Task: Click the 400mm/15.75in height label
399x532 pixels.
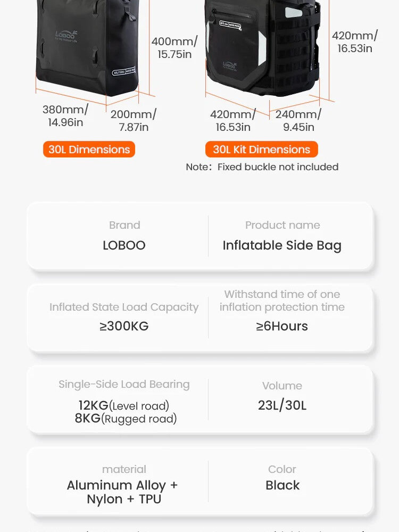Action: [x=174, y=48]
